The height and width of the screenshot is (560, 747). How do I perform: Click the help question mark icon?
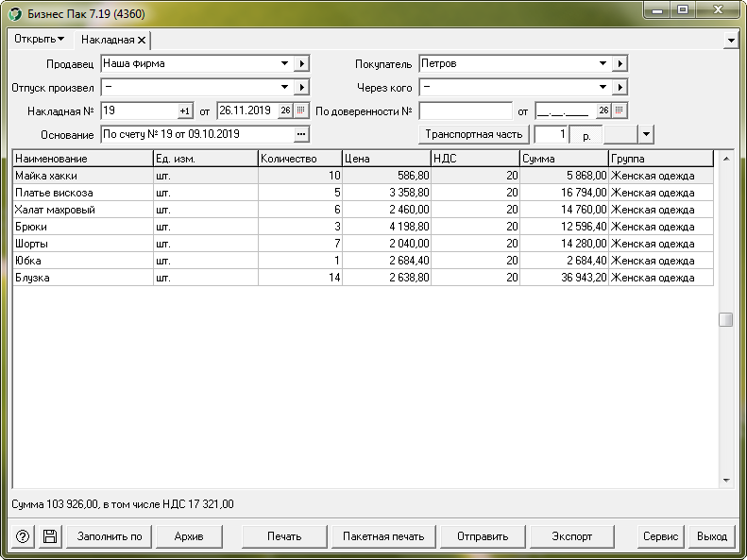[x=23, y=536]
